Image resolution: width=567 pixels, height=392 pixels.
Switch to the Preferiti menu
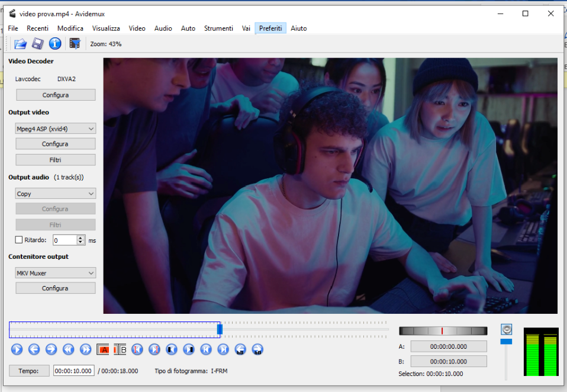(x=270, y=28)
